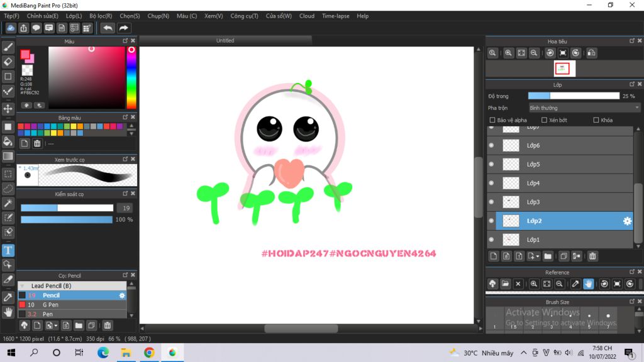Duplicate the current layer
Viewport: 644px width, 362px height.
(563, 256)
